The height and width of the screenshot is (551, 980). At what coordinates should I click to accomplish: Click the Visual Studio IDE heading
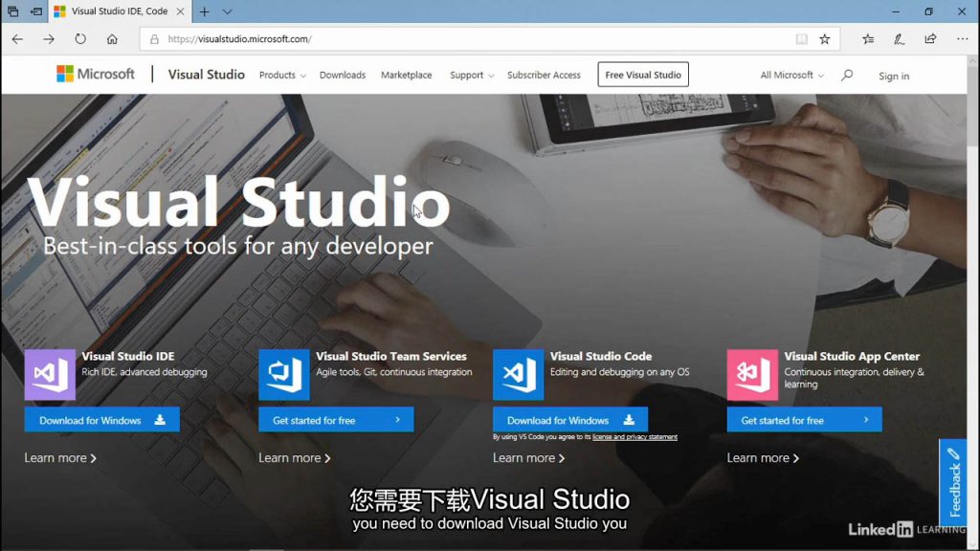pyautogui.click(x=128, y=356)
